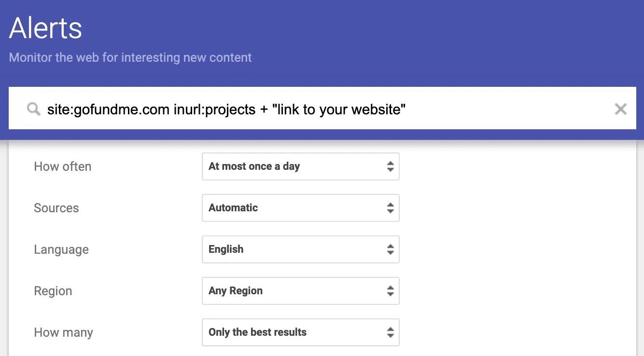Click into the alert search query field

(x=290, y=110)
